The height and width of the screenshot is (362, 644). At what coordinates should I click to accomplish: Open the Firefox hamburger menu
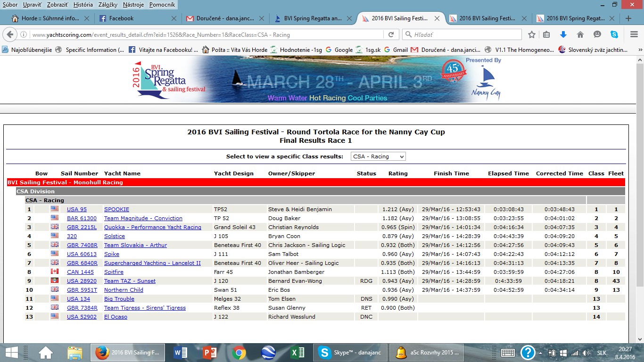point(634,34)
